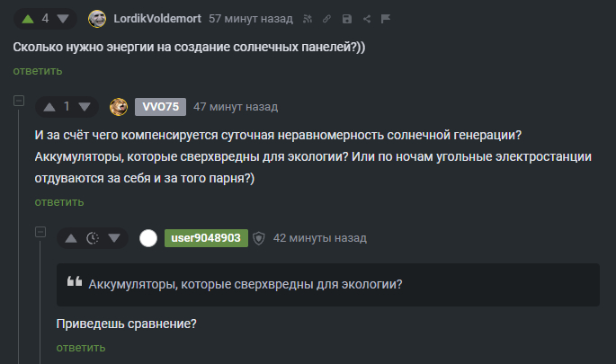Image resolution: width=616 pixels, height=364 pixels.
Task: Collapse the VVO75 comment branch
Action: 19,101
